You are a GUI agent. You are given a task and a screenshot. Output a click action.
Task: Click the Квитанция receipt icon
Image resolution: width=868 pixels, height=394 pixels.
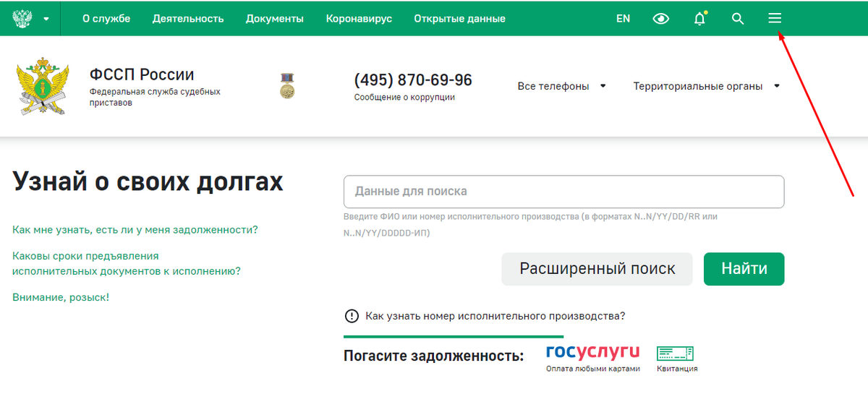tap(676, 354)
